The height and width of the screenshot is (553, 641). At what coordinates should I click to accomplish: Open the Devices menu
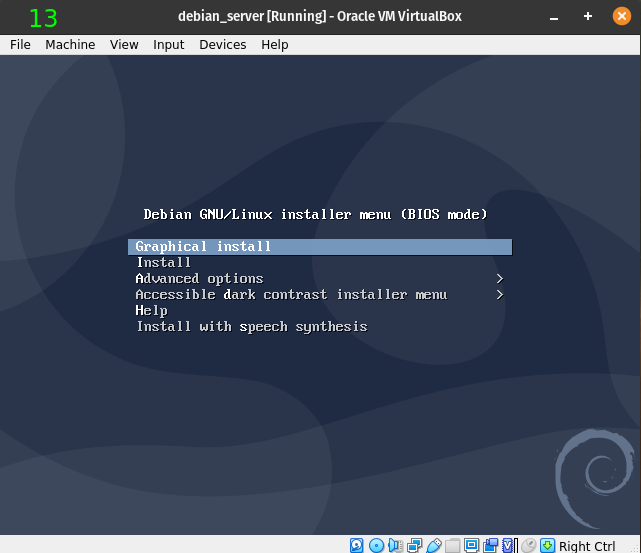click(223, 45)
